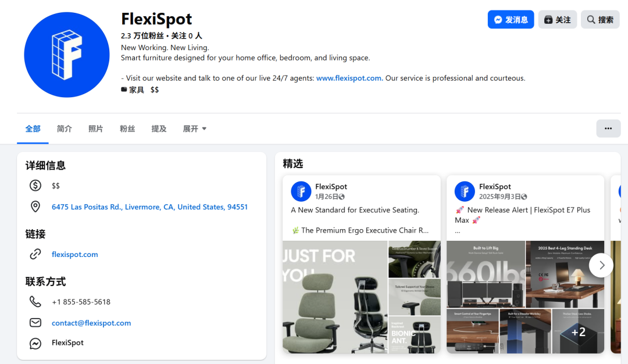Click the 搜索 search button

pos(600,20)
